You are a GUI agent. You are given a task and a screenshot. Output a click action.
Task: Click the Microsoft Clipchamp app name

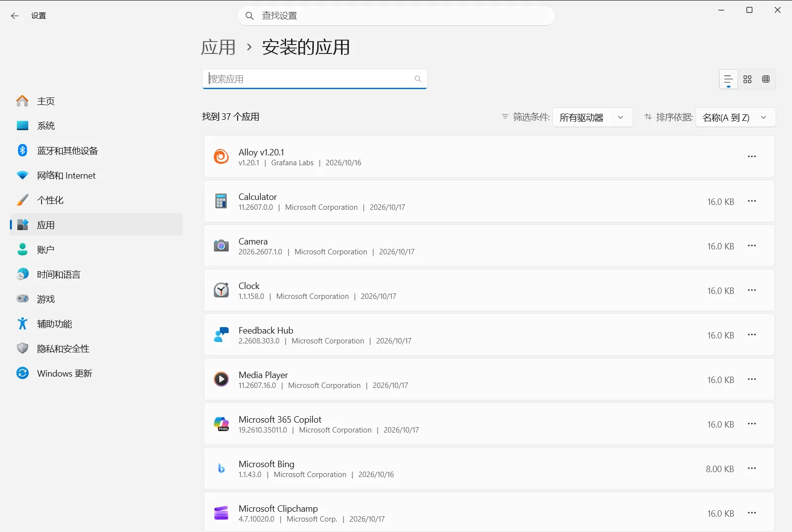(x=278, y=509)
